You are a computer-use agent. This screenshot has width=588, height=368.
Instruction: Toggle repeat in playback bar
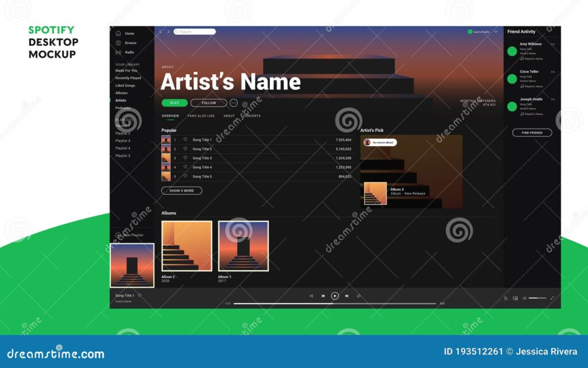coord(358,296)
